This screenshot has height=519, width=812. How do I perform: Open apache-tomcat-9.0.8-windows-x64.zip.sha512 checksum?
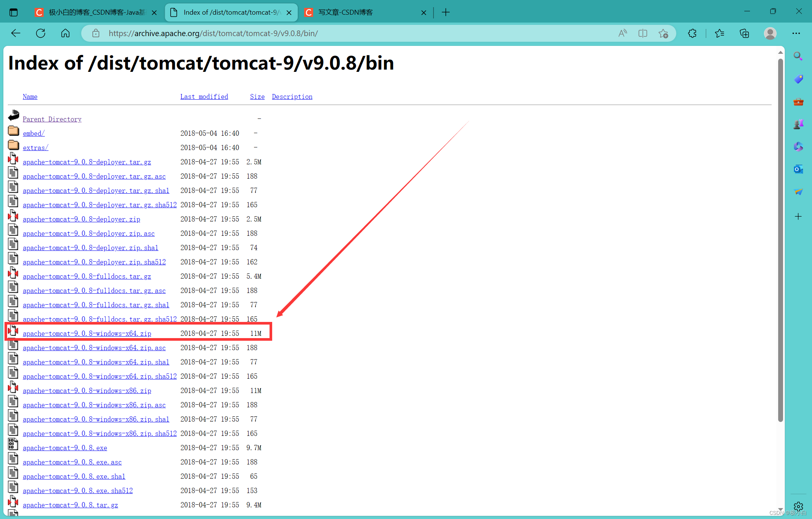pyautogui.click(x=100, y=376)
